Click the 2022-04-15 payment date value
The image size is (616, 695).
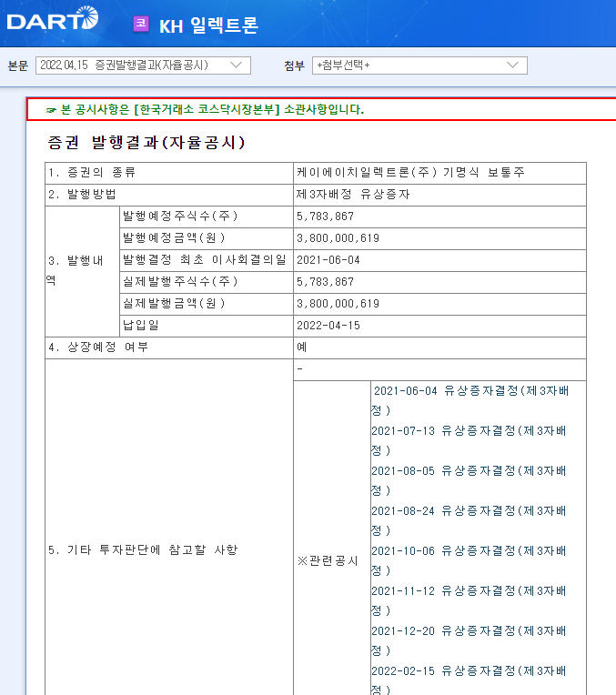tap(328, 326)
